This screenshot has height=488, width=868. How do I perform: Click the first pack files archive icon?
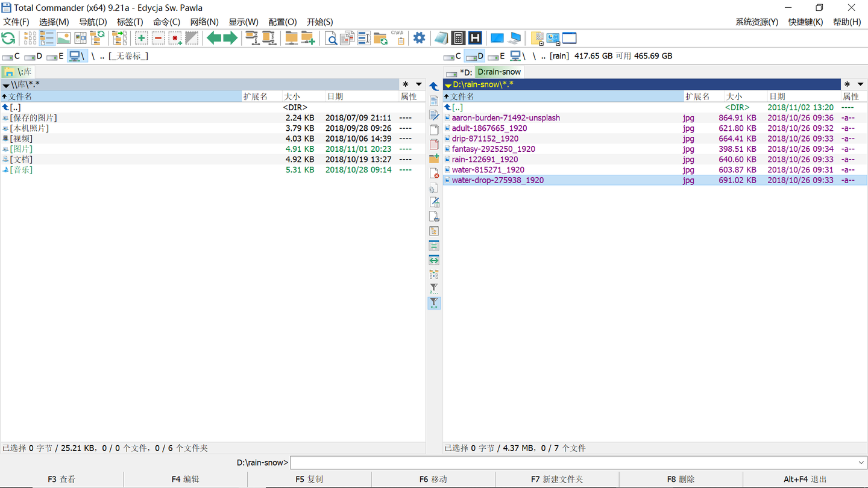pyautogui.click(x=251, y=39)
